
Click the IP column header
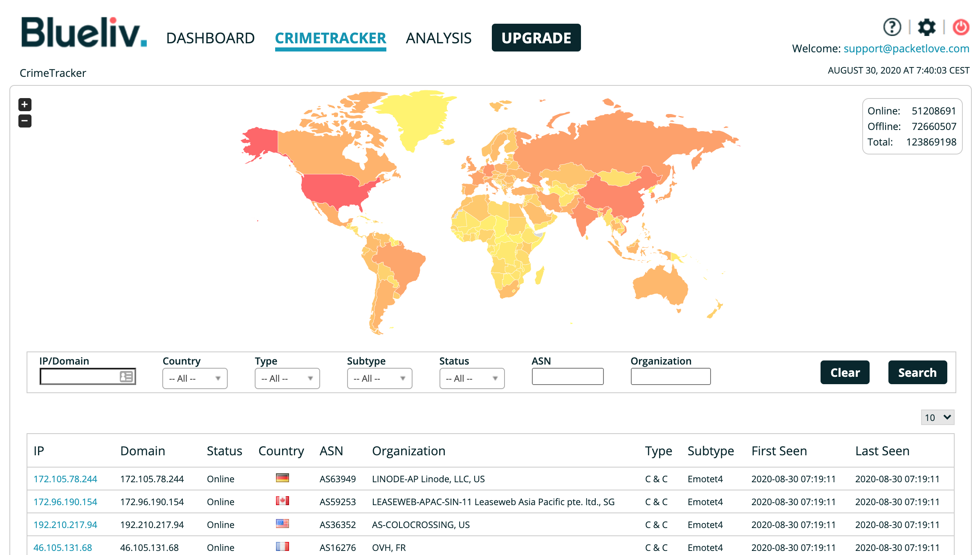(39, 451)
